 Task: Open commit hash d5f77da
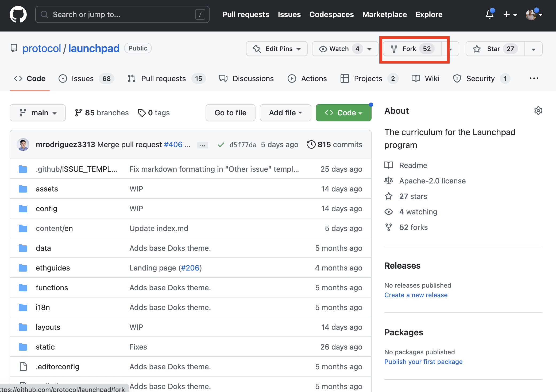tap(243, 145)
